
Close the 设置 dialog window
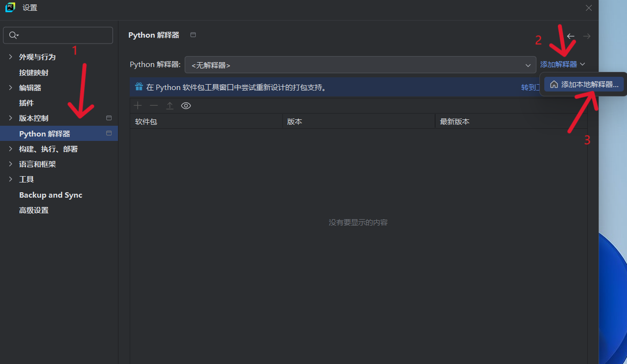[x=589, y=8]
